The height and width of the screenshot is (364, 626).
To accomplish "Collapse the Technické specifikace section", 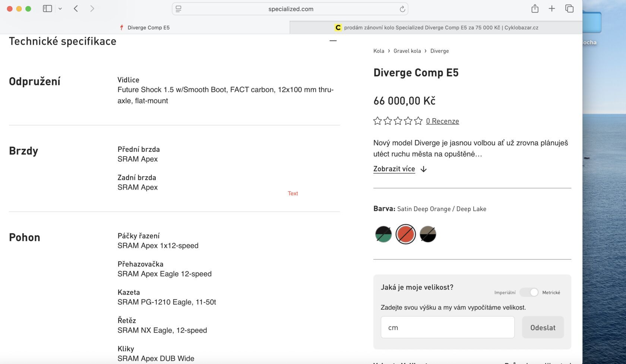I will [333, 41].
